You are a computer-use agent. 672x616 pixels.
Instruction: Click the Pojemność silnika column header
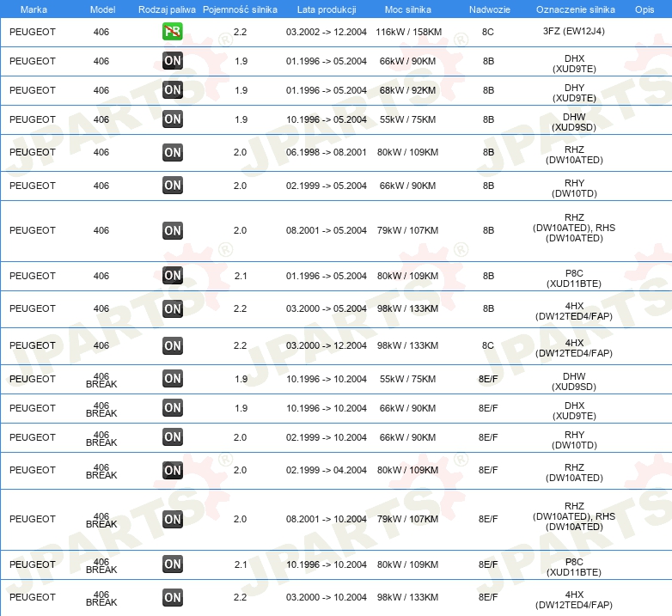click(240, 9)
